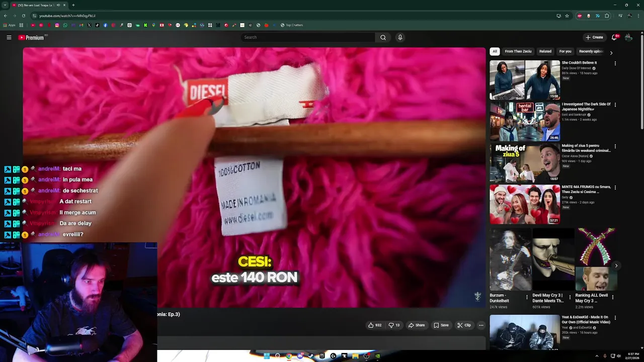Open options for Ranking ALL Devil May Cry
The image size is (644, 362).
612,297
